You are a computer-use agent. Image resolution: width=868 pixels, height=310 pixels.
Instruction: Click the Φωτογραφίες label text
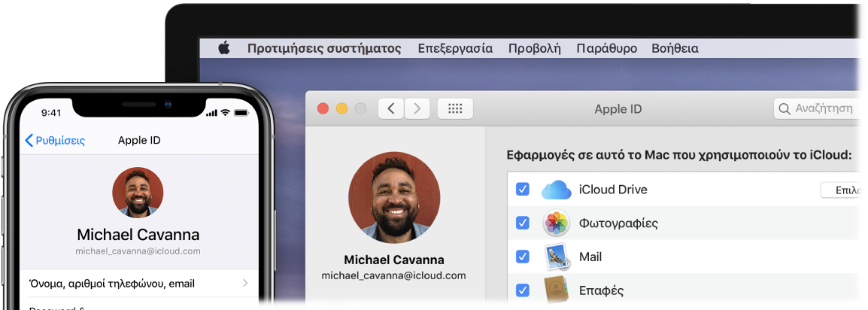[x=618, y=223]
